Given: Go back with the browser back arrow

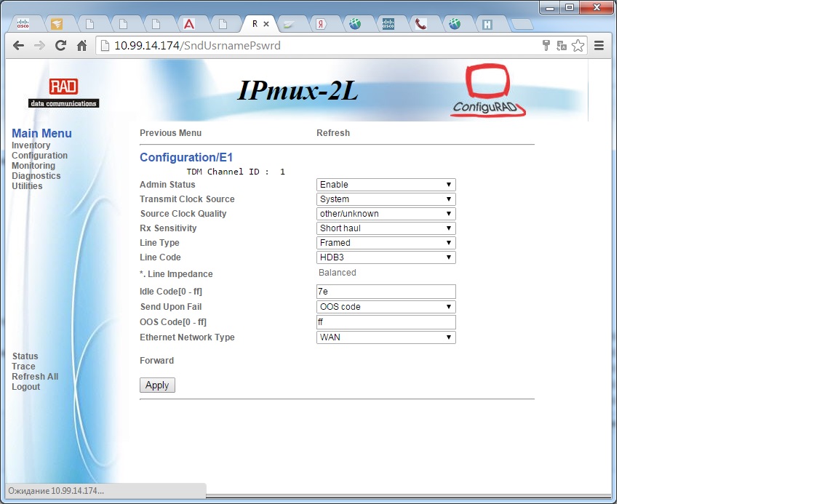Looking at the screenshot, I should (19, 45).
